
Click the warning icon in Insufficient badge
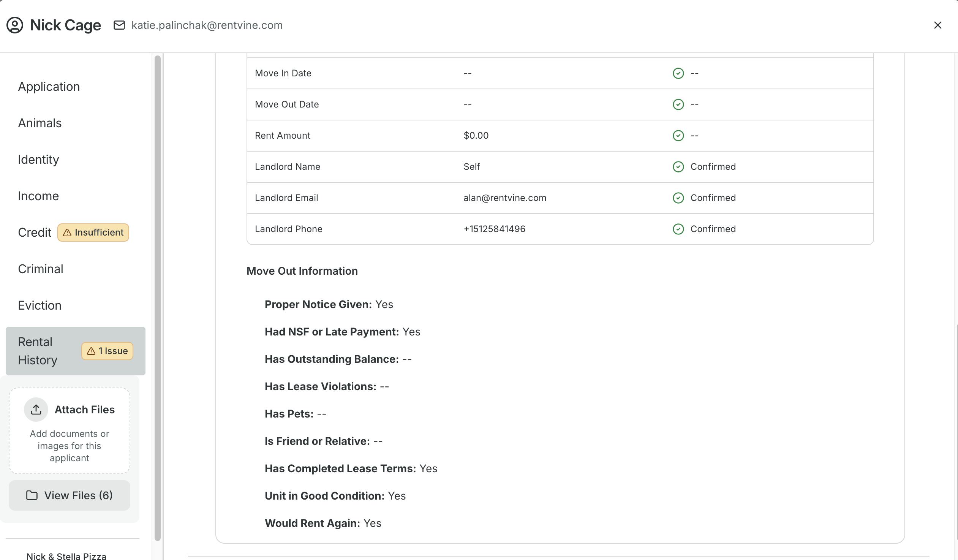[67, 232]
